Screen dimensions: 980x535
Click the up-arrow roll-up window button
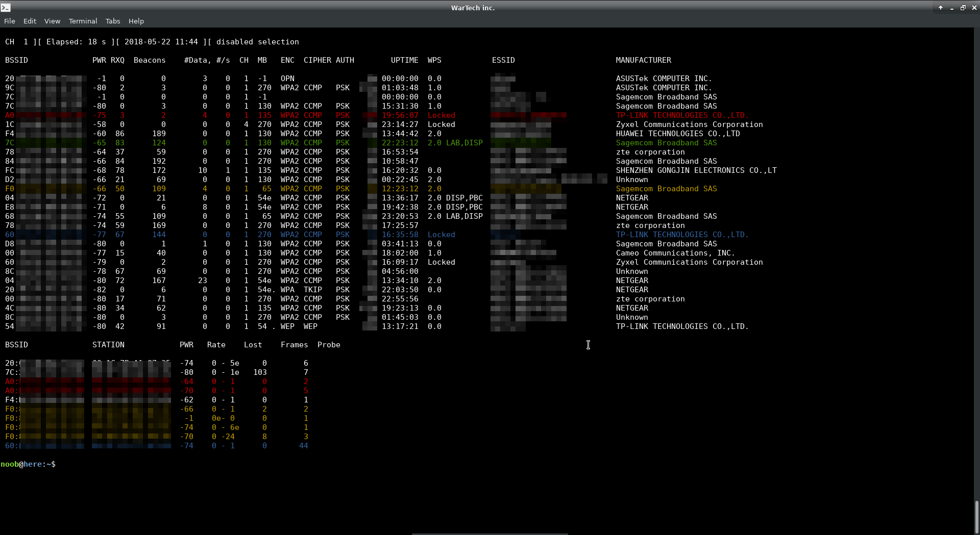click(x=940, y=8)
